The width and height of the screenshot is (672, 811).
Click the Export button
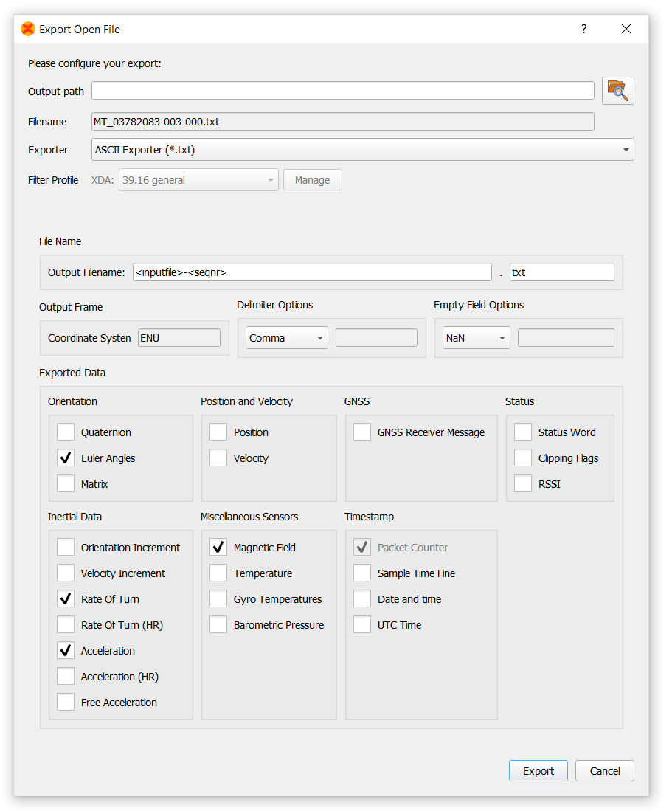(538, 770)
